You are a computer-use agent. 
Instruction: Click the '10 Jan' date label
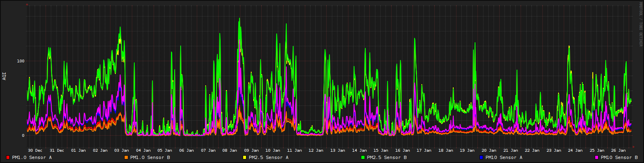(x=273, y=151)
